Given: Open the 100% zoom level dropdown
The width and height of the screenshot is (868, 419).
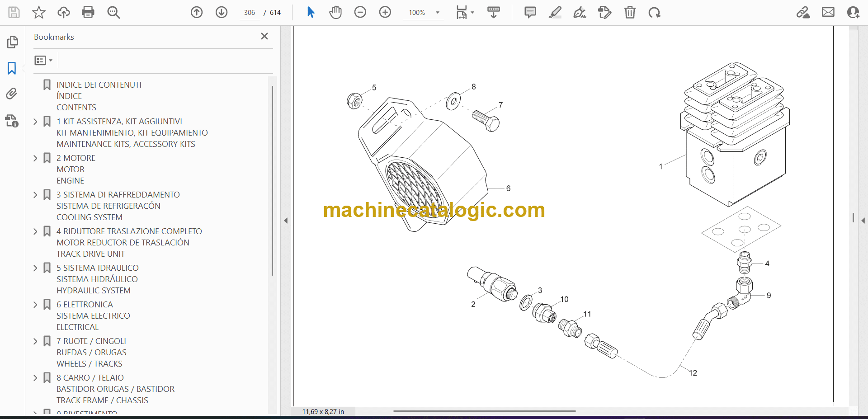Looking at the screenshot, I should 424,13.
